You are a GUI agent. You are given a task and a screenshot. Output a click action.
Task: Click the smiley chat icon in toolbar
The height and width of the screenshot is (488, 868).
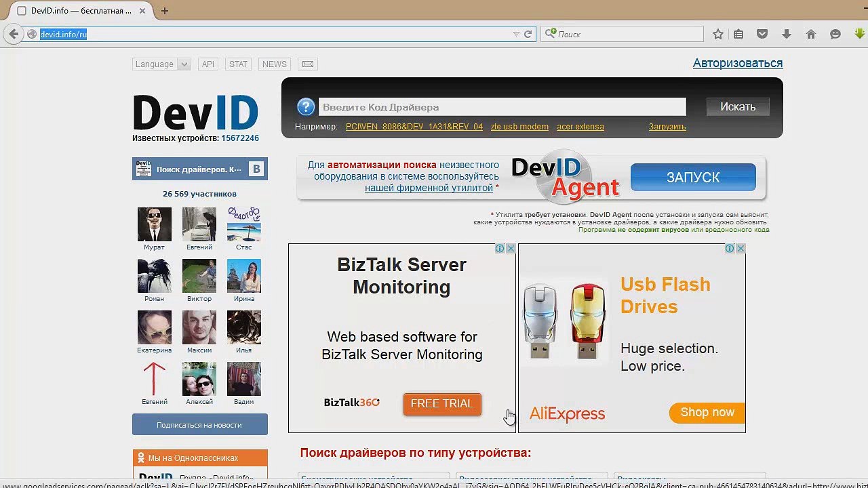click(x=835, y=34)
